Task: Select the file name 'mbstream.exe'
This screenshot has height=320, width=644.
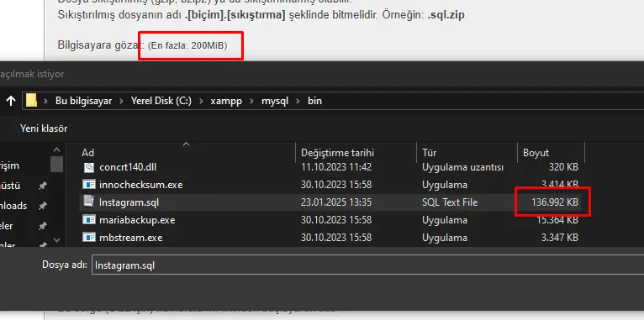Action: [130, 238]
